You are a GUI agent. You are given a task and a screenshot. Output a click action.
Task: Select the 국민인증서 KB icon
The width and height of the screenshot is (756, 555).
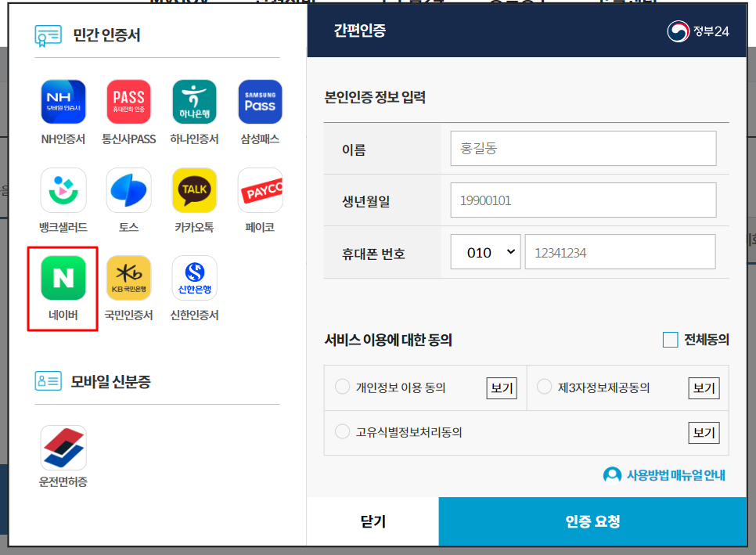(x=128, y=278)
